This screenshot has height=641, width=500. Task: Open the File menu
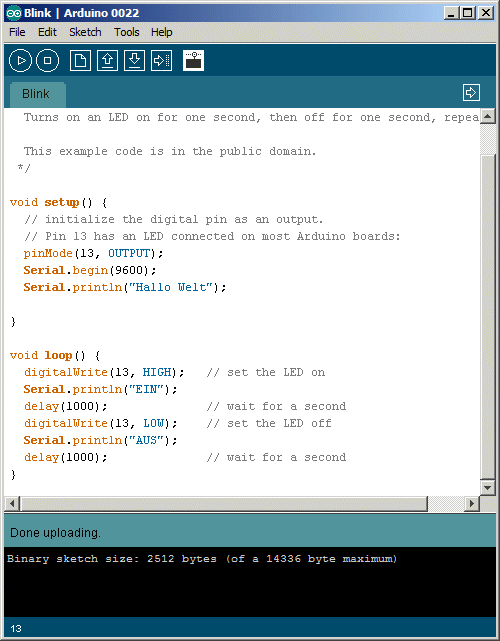(17, 32)
